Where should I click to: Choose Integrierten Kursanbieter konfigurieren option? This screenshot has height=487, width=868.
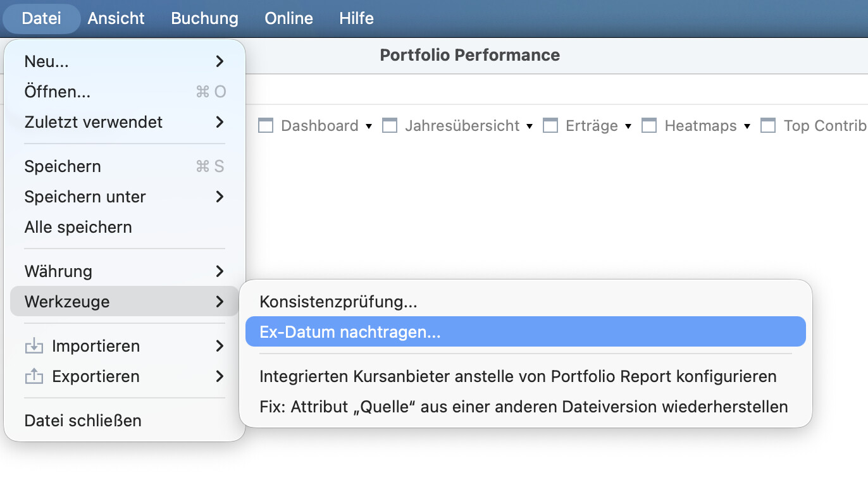[518, 377]
